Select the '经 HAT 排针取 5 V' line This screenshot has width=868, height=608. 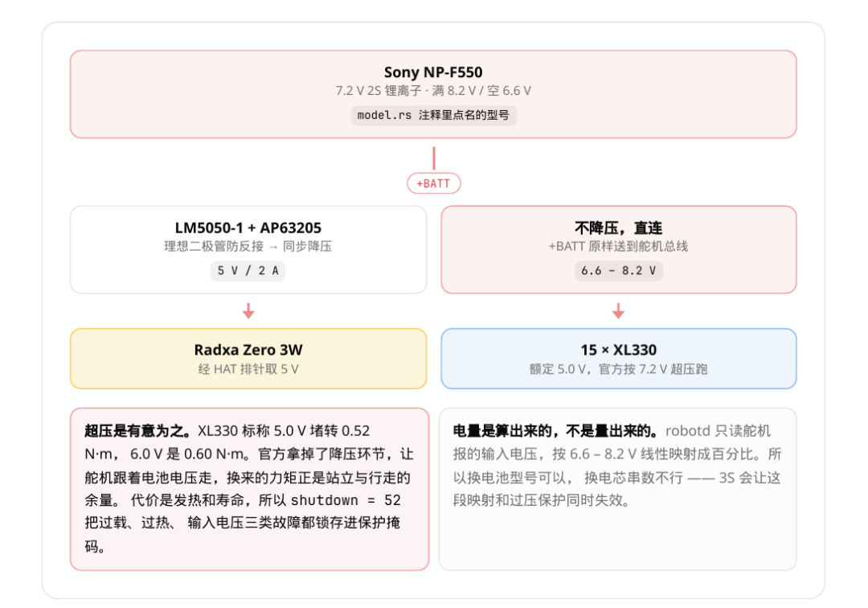(x=248, y=369)
